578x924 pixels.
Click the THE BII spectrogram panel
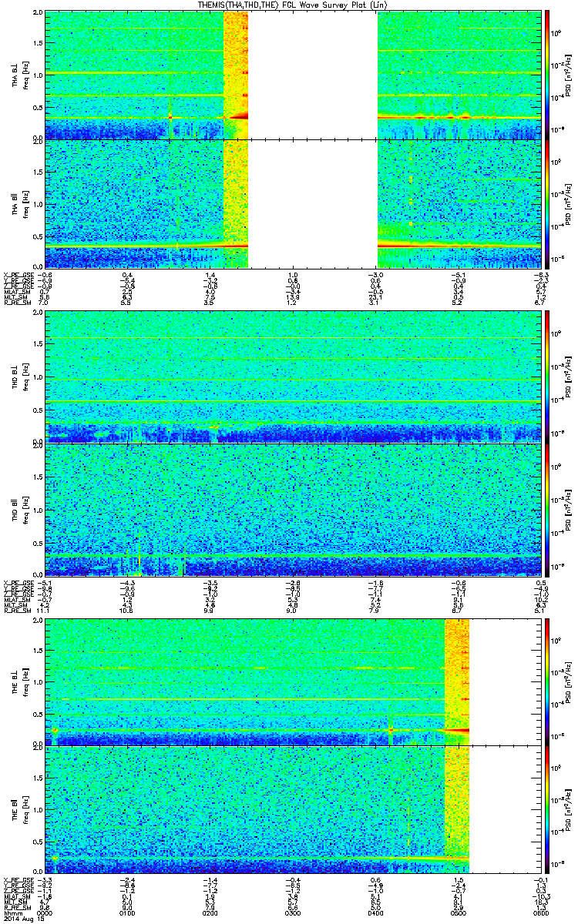tap(293, 811)
